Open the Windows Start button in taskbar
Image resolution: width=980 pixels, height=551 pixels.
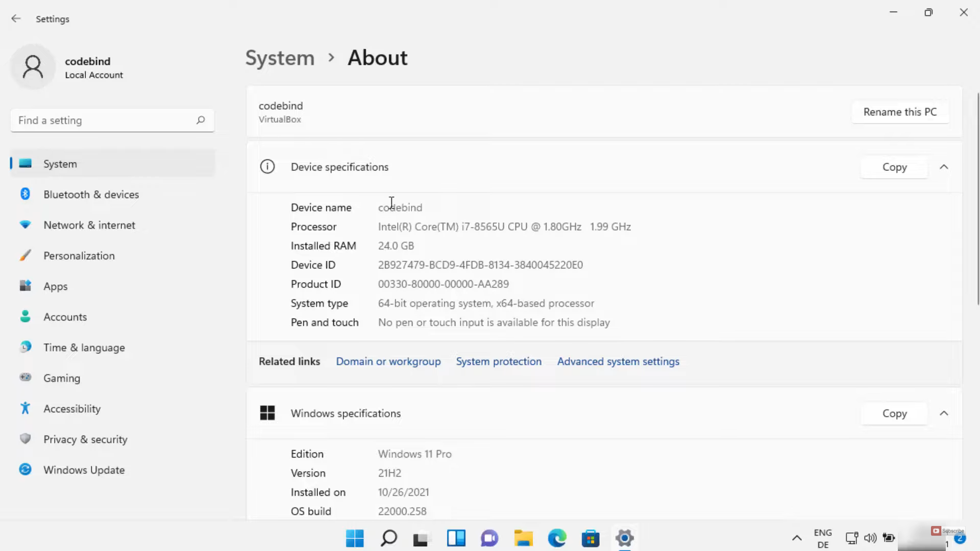[x=355, y=538]
